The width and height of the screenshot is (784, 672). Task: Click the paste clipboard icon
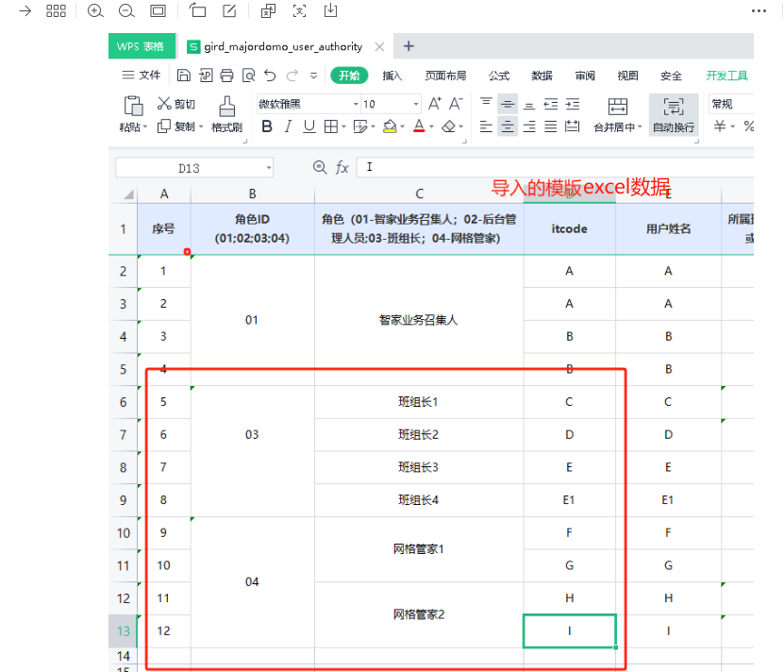(133, 106)
